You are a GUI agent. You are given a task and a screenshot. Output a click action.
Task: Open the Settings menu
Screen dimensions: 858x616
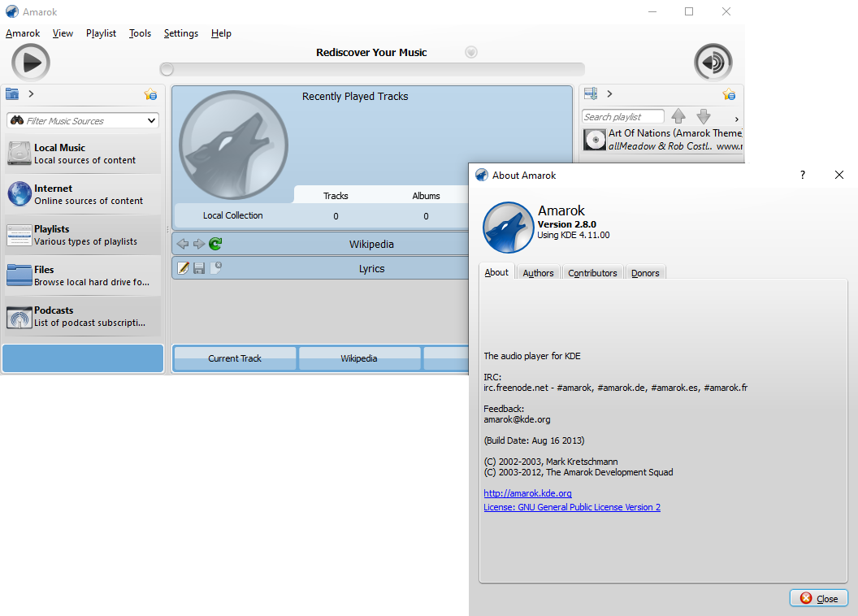(181, 33)
